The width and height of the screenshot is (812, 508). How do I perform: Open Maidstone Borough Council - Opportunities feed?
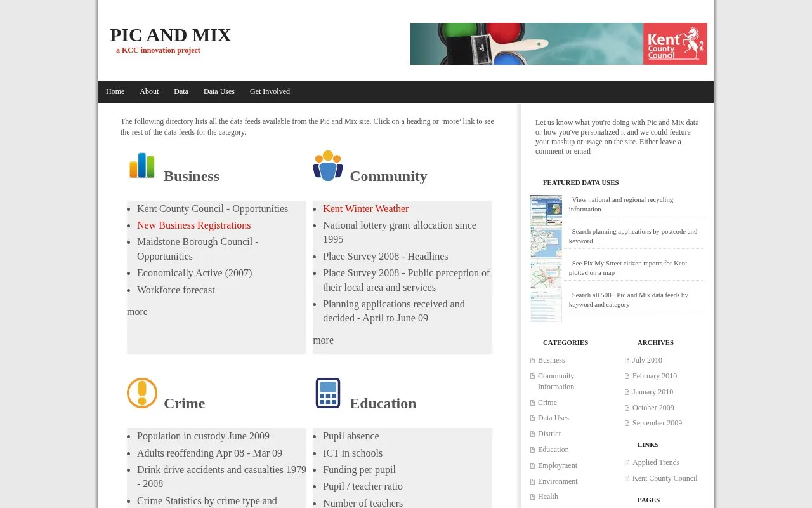(x=198, y=249)
